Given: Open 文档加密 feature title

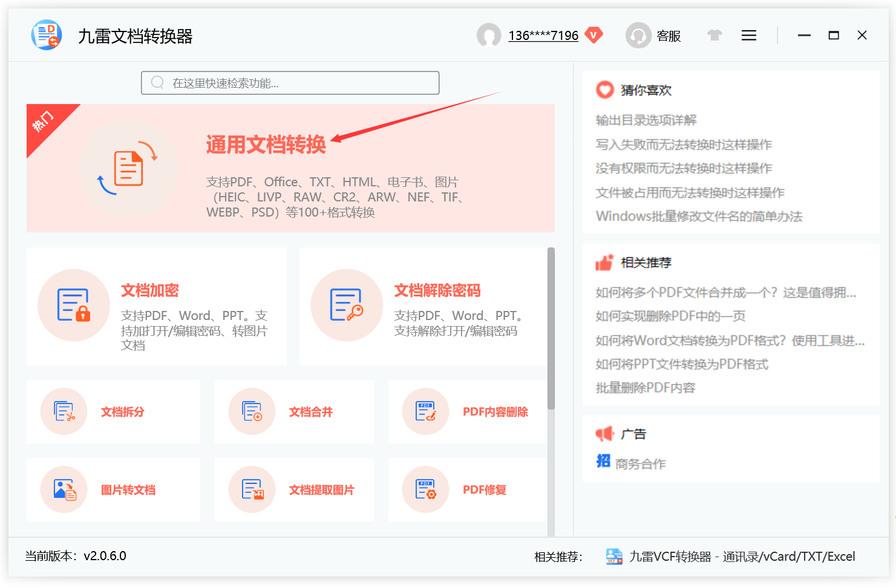Looking at the screenshot, I should [x=150, y=290].
